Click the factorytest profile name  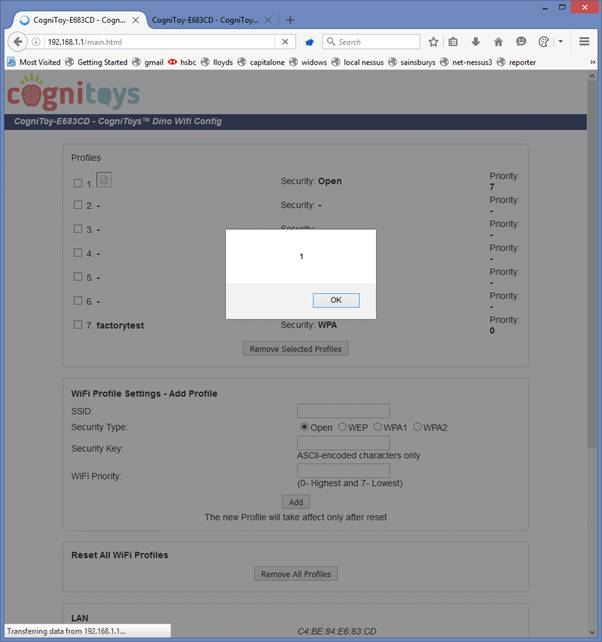120,326
